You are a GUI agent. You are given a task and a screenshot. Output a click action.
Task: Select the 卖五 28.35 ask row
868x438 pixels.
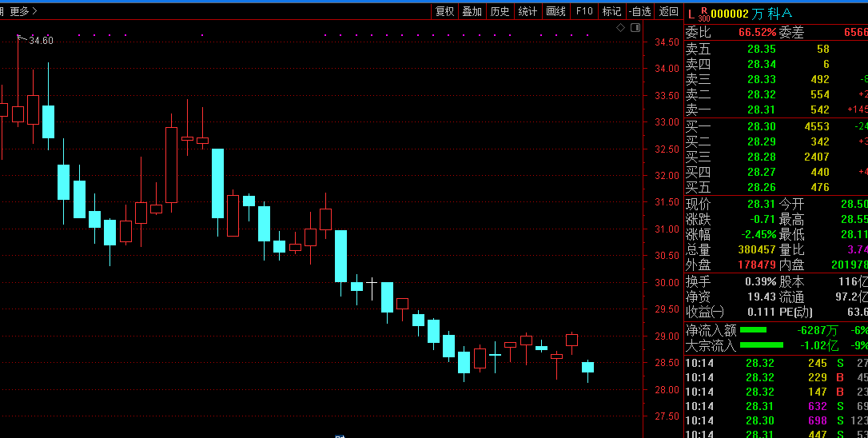tap(776, 49)
